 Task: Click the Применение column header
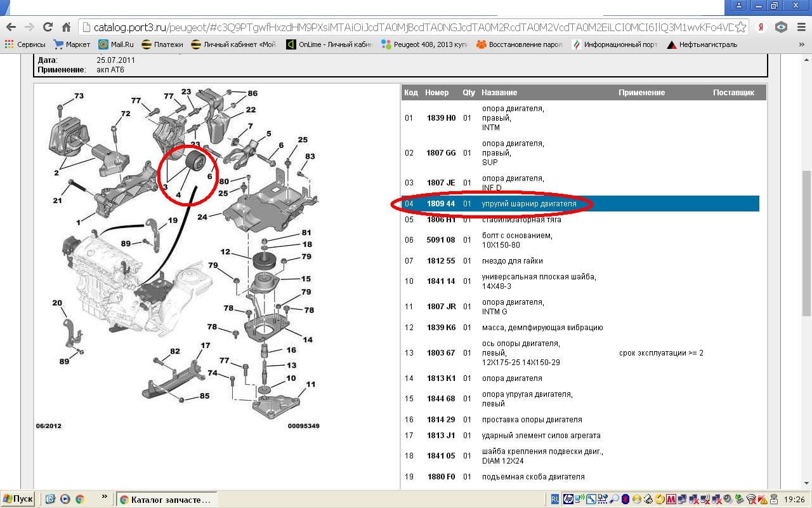(641, 93)
